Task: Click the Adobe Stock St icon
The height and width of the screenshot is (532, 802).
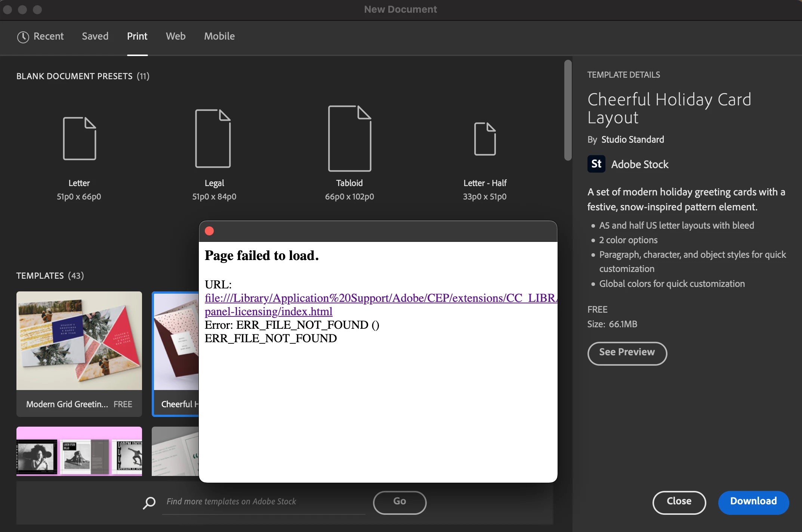Action: 596,164
